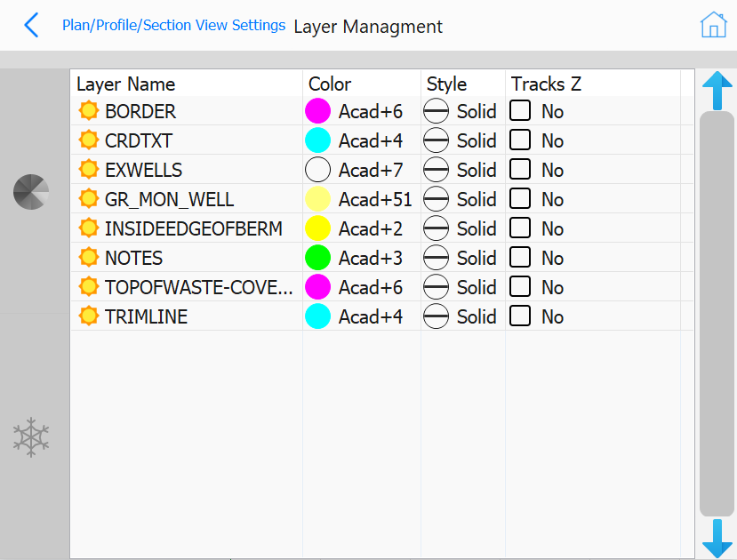Open line style icon for INSIDEEDGEOFBERM row

click(436, 228)
